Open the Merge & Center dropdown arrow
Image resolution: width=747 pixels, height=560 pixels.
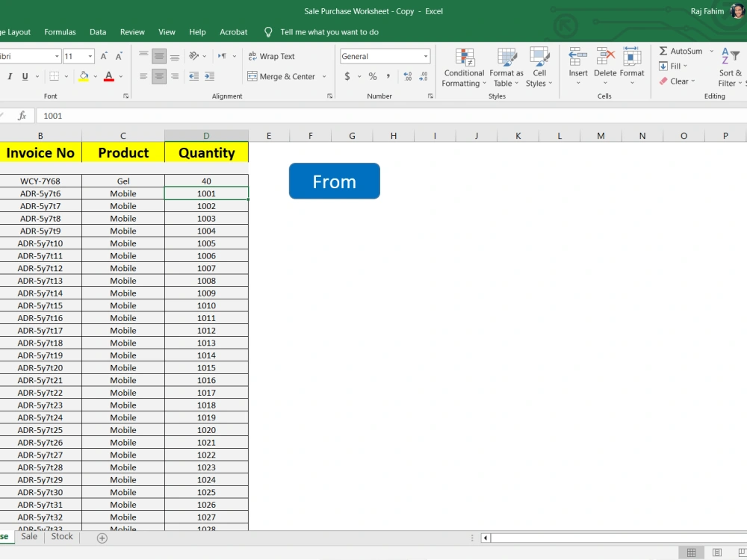pos(324,76)
